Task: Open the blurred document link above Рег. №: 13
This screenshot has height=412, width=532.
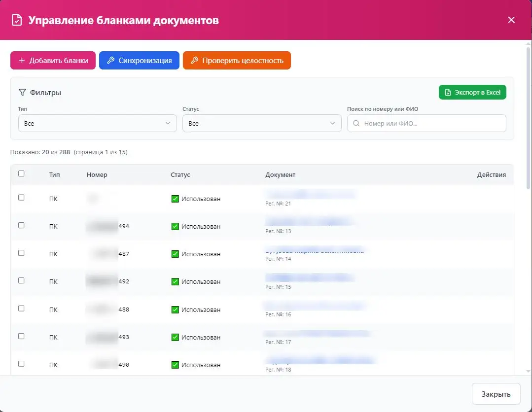Action: (x=309, y=222)
